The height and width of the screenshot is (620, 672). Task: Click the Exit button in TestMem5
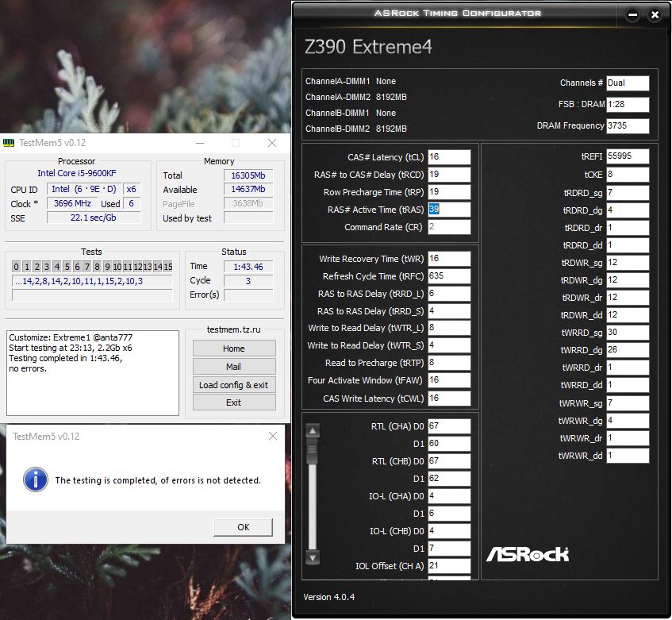(x=233, y=402)
